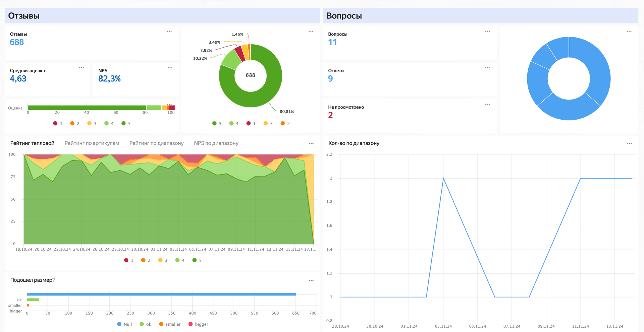Toggle rating 1 in the area chart legend
Viewport: 644px width, 332px height.
pyautogui.click(x=129, y=260)
